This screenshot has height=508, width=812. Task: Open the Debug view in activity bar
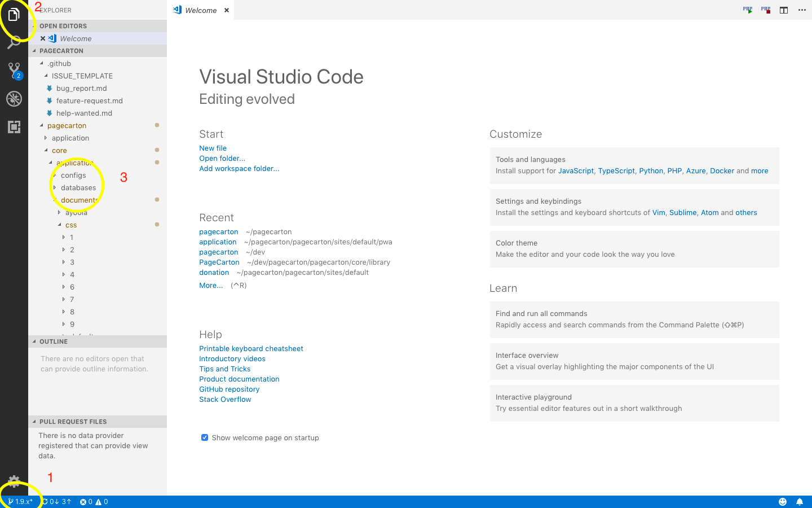(14, 99)
